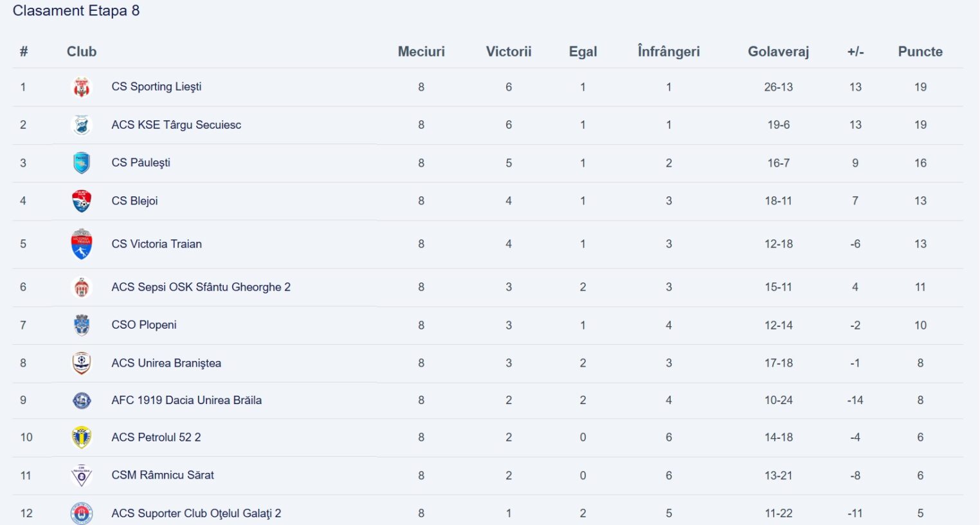Click the ACS KSE Târgu Secuiesc crest

coord(82,125)
